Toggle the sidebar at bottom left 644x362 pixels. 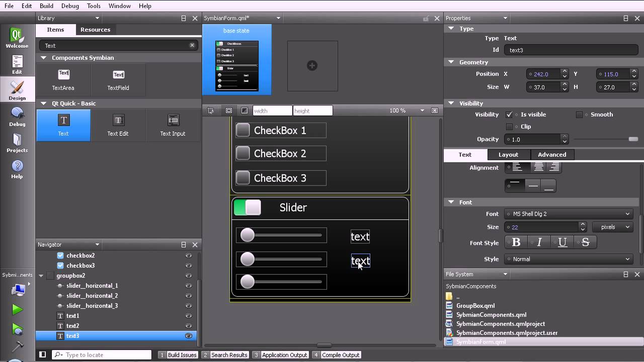click(x=43, y=354)
